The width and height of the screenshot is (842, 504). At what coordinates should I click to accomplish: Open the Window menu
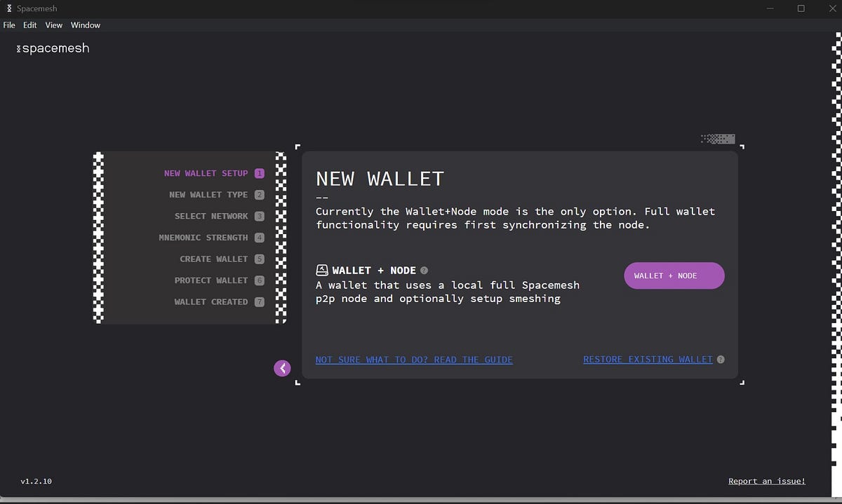[85, 25]
